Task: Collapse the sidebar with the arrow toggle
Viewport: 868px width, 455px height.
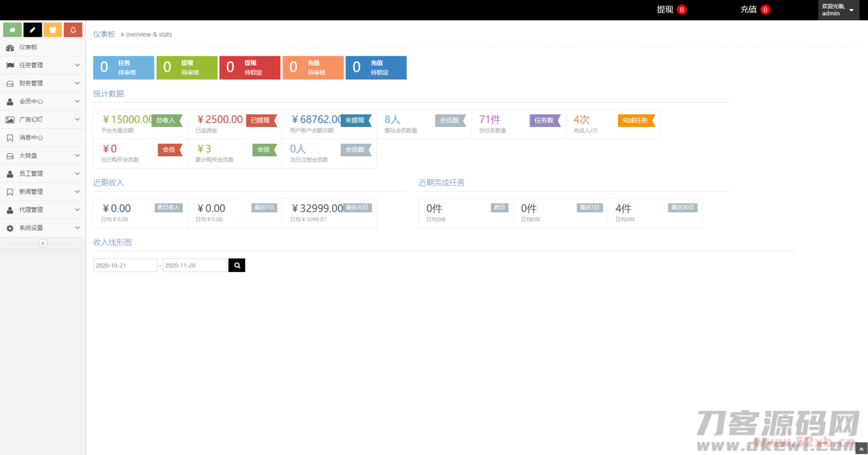Action: click(43, 243)
